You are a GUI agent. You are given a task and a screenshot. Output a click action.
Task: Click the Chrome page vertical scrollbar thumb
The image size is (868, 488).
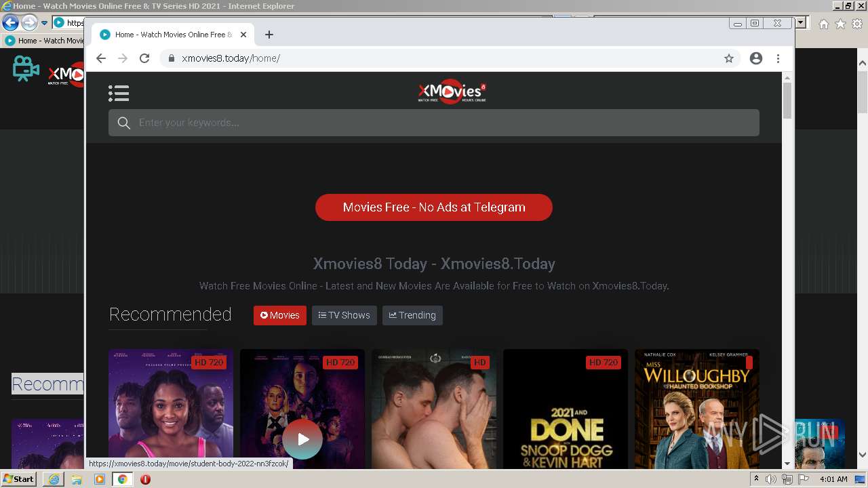pyautogui.click(x=787, y=100)
